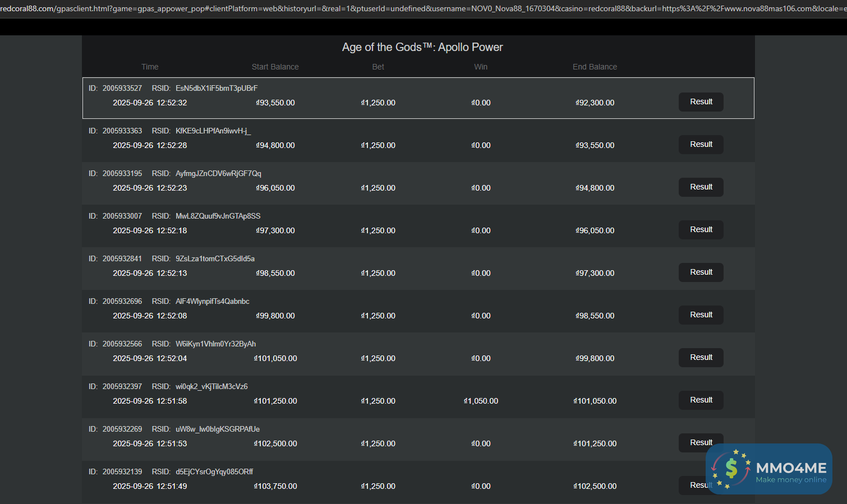
Task: Open Result for bet ID 2005933527
Action: coord(701,102)
